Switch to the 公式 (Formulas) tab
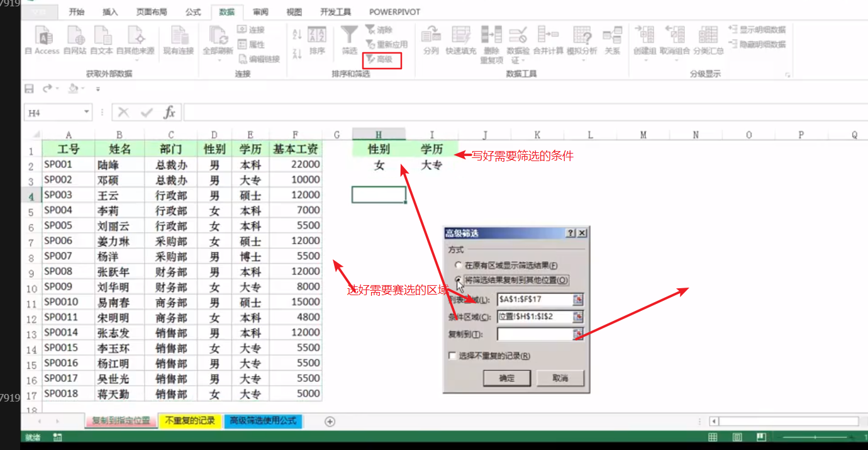The image size is (868, 450). [193, 12]
